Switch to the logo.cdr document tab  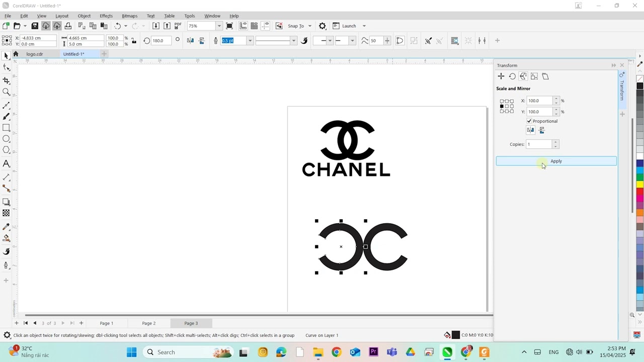coord(35,54)
